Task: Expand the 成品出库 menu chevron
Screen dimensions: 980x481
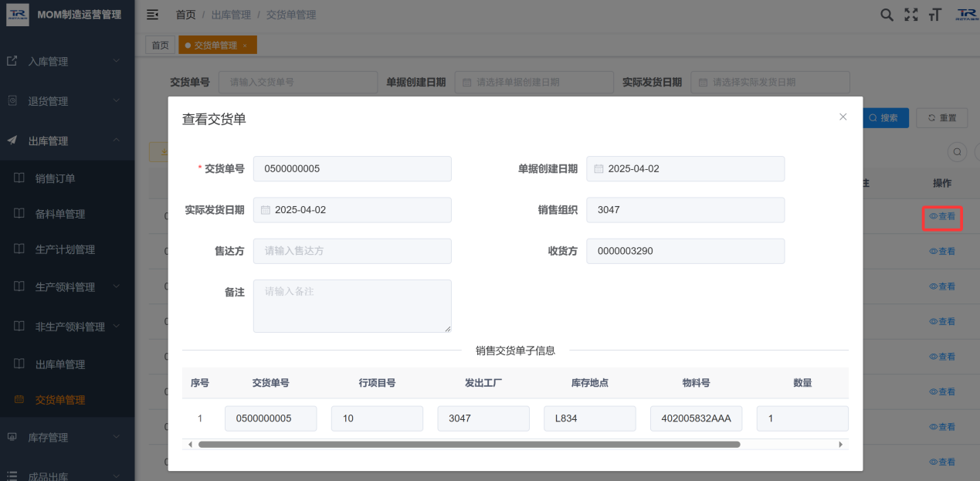Action: coord(116,476)
